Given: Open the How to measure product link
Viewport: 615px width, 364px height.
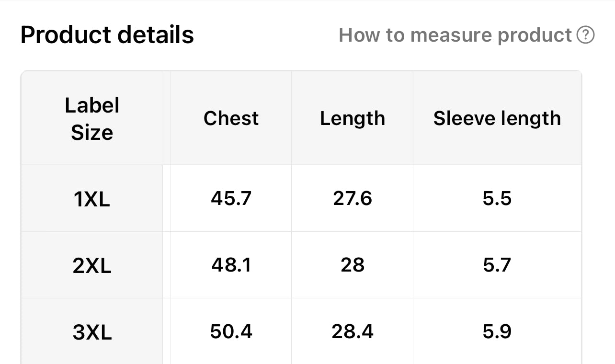Looking at the screenshot, I should click(455, 35).
